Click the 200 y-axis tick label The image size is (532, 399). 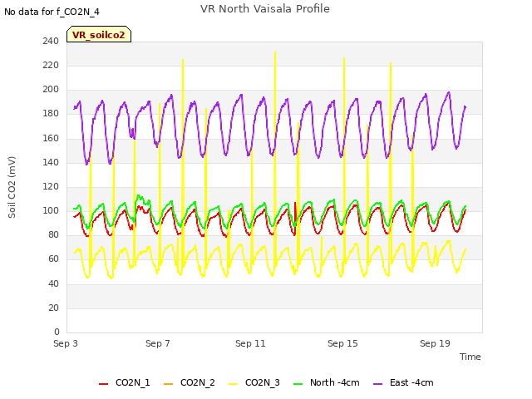pyautogui.click(x=51, y=90)
